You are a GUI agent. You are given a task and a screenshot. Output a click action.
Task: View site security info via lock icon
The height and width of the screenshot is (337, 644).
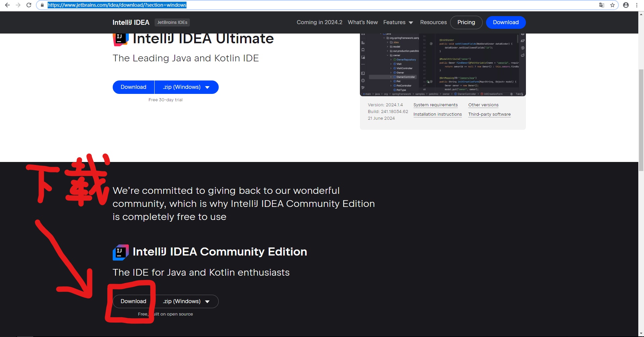pos(42,5)
